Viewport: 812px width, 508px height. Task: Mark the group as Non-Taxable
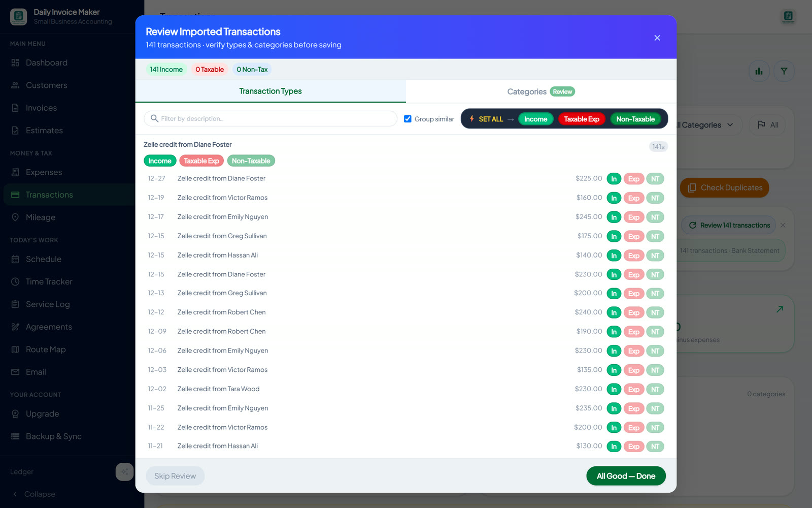251,161
